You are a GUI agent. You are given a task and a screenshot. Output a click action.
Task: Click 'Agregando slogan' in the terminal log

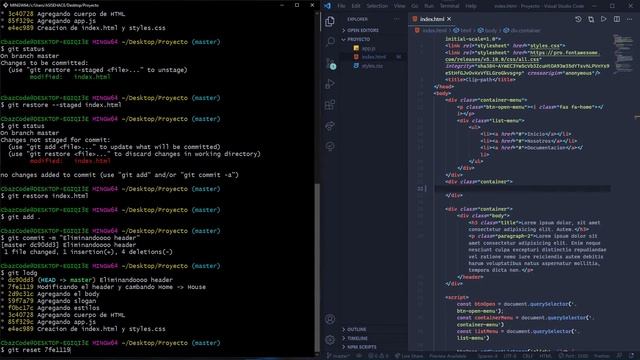[67, 301]
